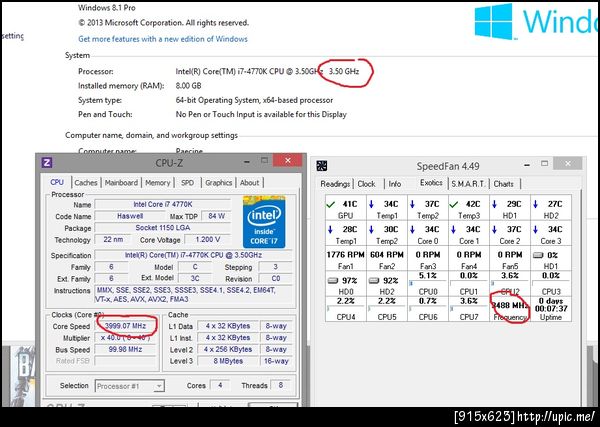The width and height of the screenshot is (600, 427).
Task: Click the Windows 8.1 Pro edition text
Action: (107, 7)
